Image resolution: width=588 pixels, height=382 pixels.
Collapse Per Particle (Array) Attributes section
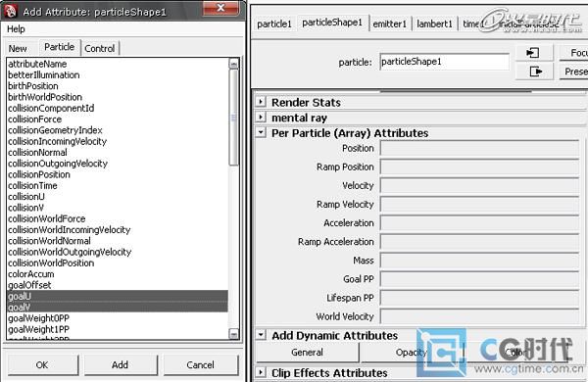point(261,132)
